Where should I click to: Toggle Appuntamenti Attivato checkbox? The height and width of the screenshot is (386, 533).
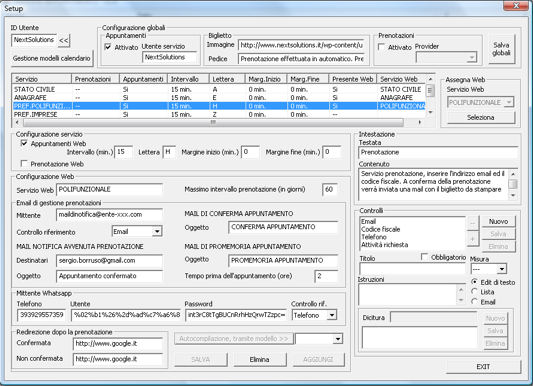click(x=108, y=47)
